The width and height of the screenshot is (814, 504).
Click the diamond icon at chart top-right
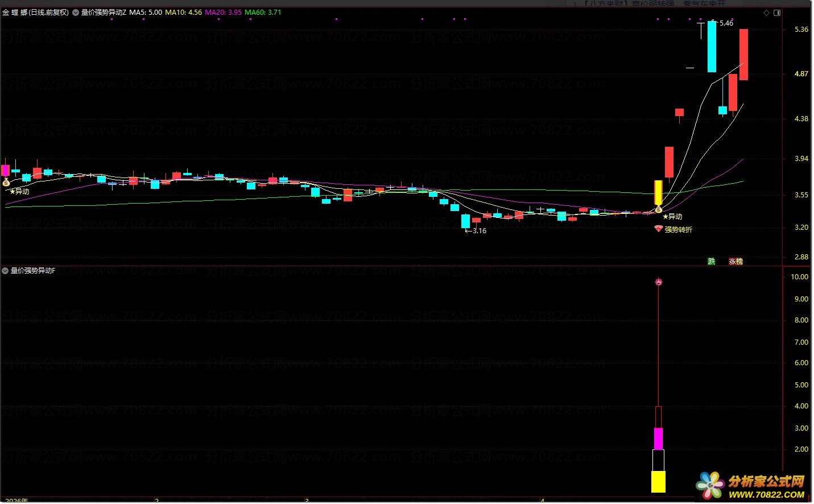766,13
